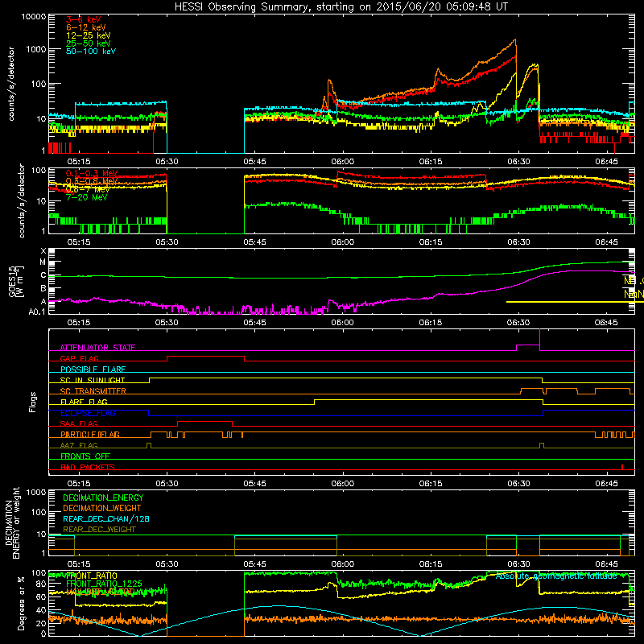The height and width of the screenshot is (644, 644).
Task: Select the GAP_FLAG label
Action: 79,358
